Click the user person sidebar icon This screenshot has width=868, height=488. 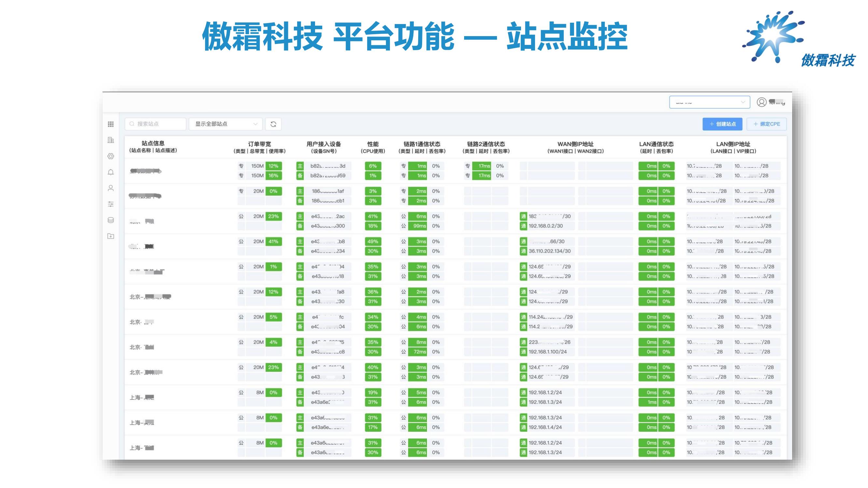111,188
